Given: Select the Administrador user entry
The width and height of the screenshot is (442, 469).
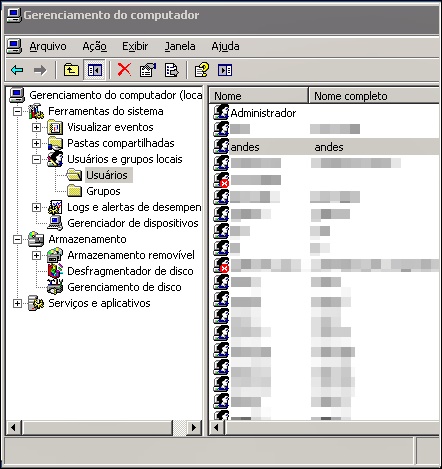Looking at the screenshot, I should (x=263, y=113).
